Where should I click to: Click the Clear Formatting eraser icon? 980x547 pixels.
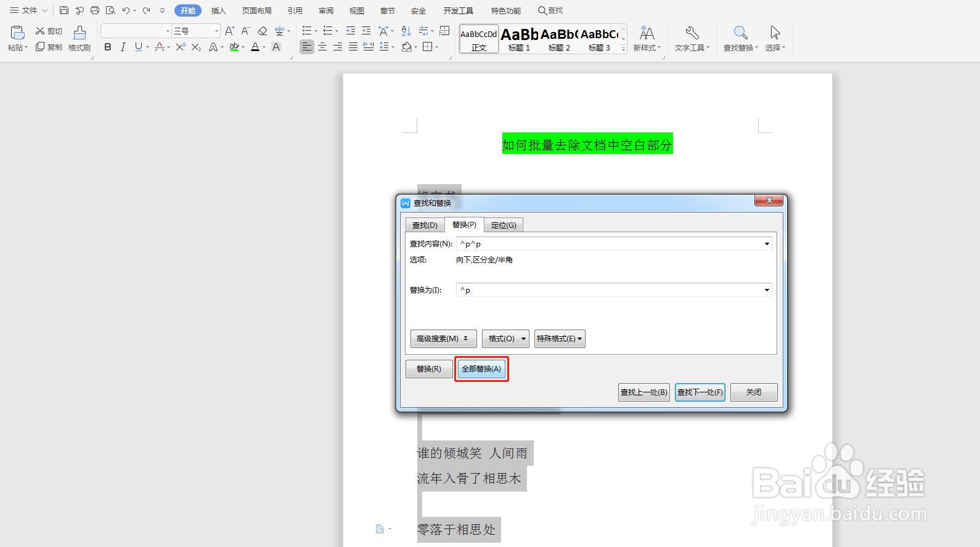click(263, 31)
